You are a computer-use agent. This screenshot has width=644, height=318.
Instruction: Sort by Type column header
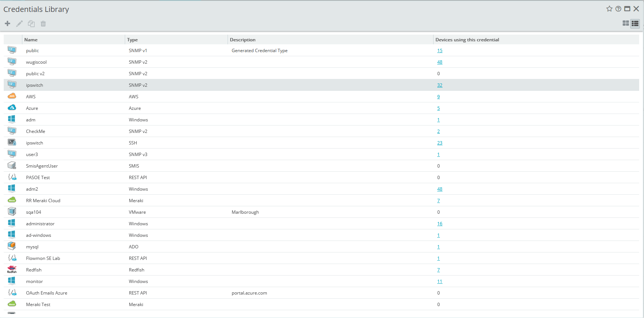tap(176, 39)
